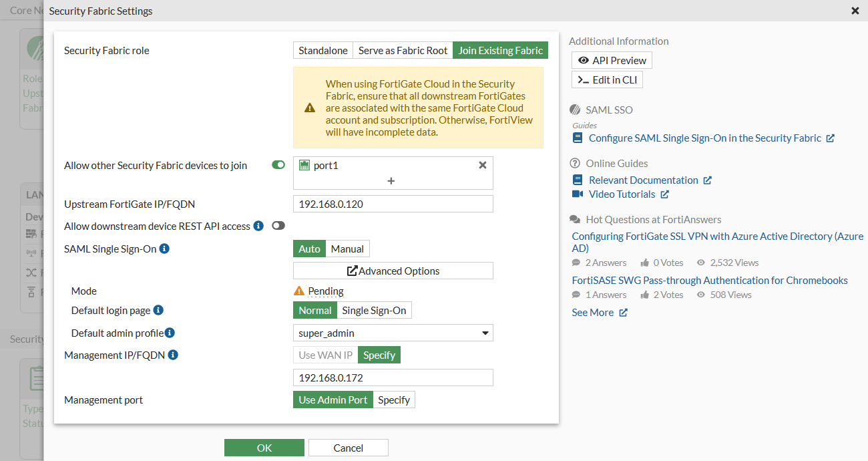
Task: Click the API Preview button
Action: pyautogui.click(x=612, y=61)
